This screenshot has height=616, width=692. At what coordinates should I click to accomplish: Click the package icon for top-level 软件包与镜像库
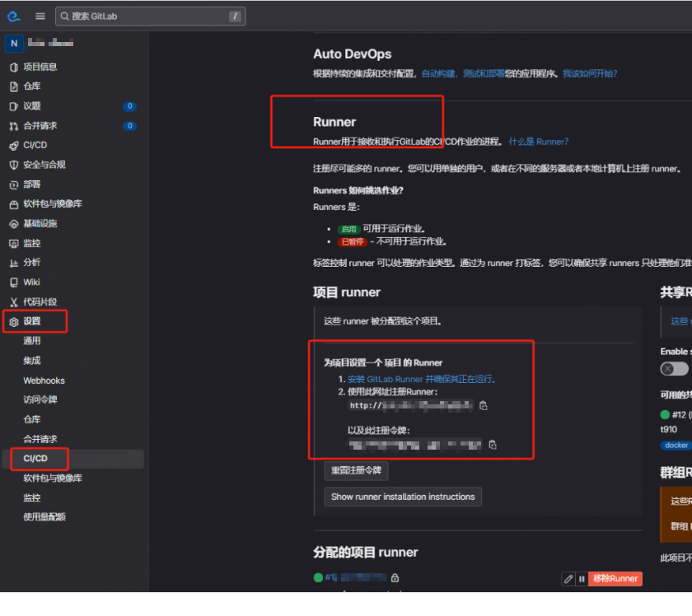14,204
